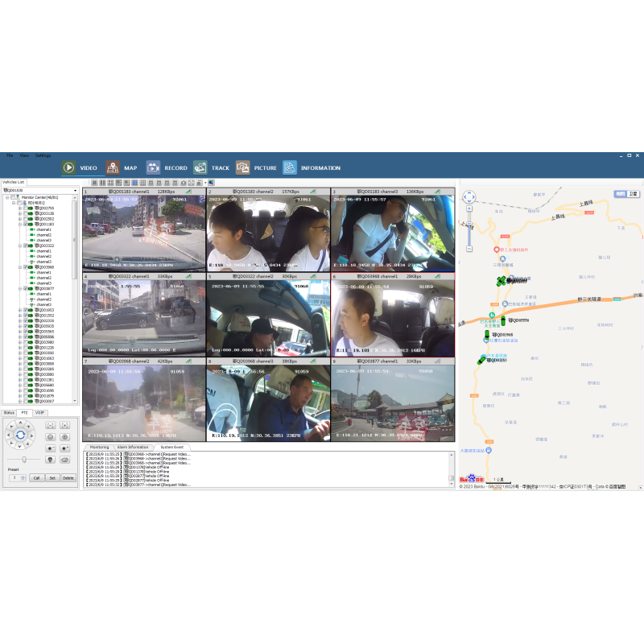Tilt PTZ camera up
Viewport: 644px width, 644px height.
point(20,423)
